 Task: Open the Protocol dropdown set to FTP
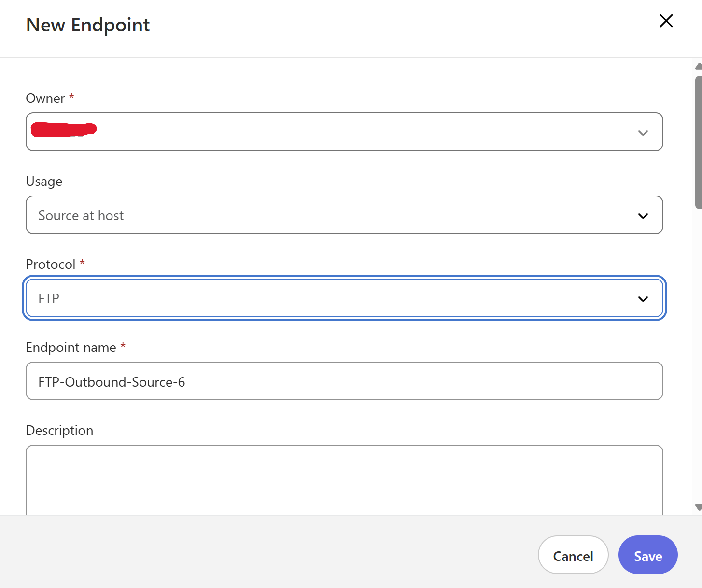pyautogui.click(x=344, y=298)
